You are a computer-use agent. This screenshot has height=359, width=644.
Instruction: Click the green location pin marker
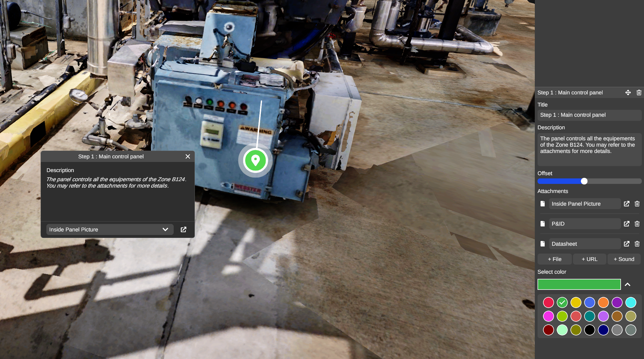pos(255,160)
